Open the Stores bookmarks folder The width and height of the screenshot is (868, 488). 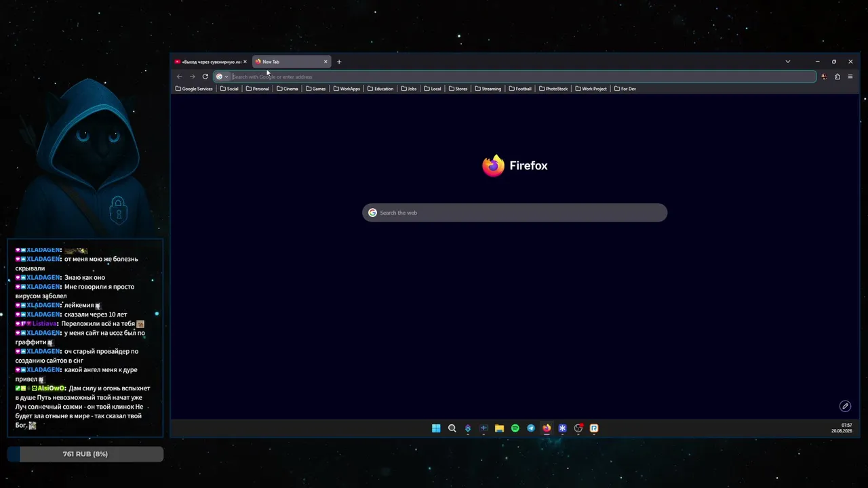tap(458, 89)
